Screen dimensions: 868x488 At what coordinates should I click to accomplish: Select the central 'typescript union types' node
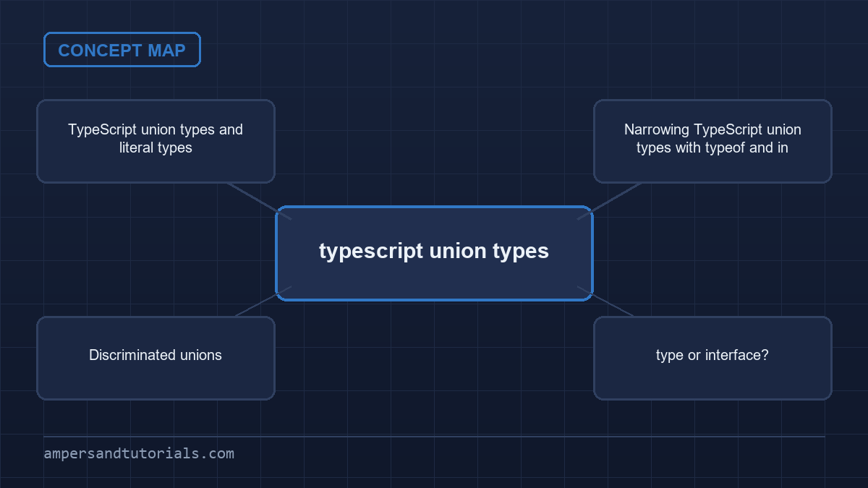434,253
